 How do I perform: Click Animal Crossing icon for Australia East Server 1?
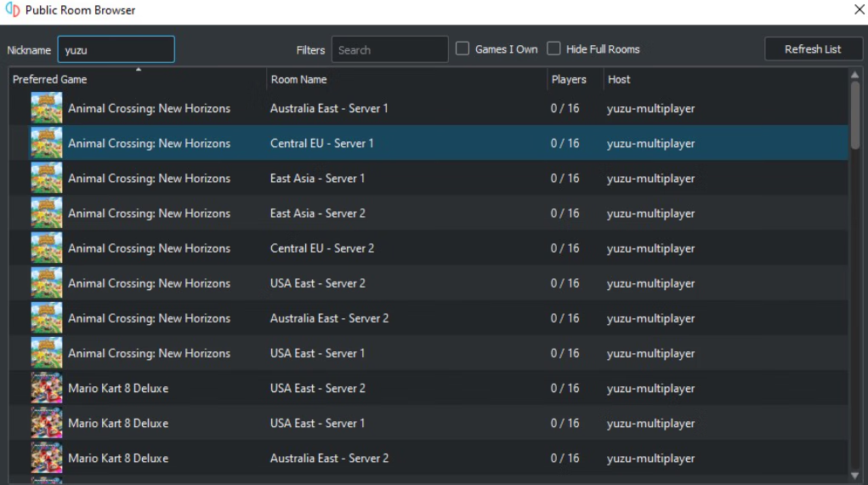[x=47, y=108]
